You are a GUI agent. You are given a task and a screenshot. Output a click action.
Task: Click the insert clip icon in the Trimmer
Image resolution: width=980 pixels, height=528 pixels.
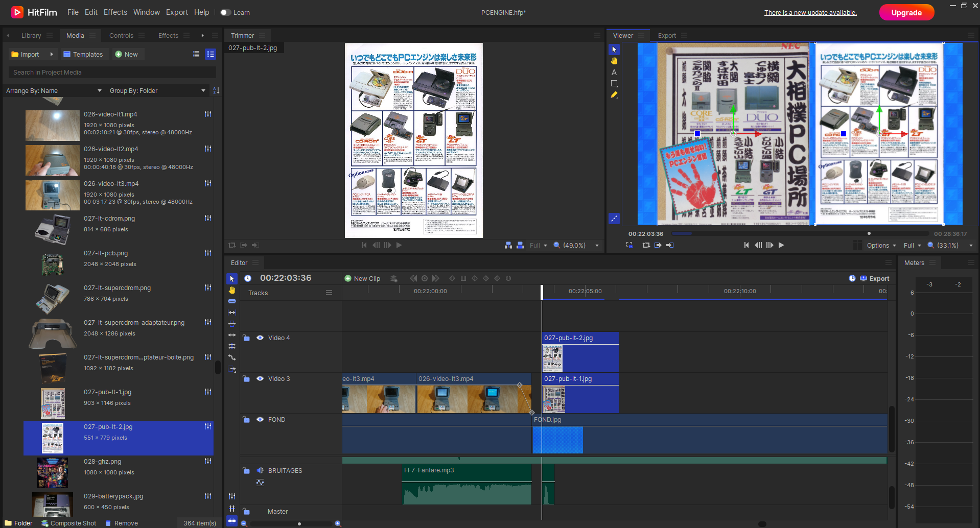point(508,245)
